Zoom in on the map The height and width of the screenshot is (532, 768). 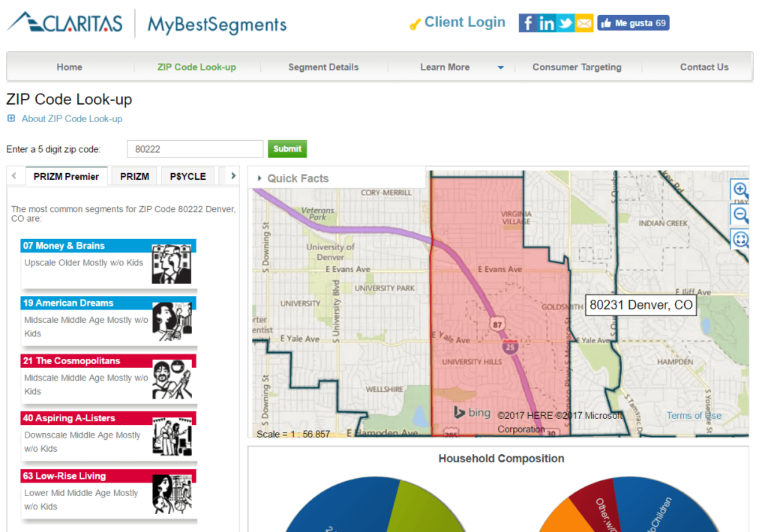pos(740,189)
